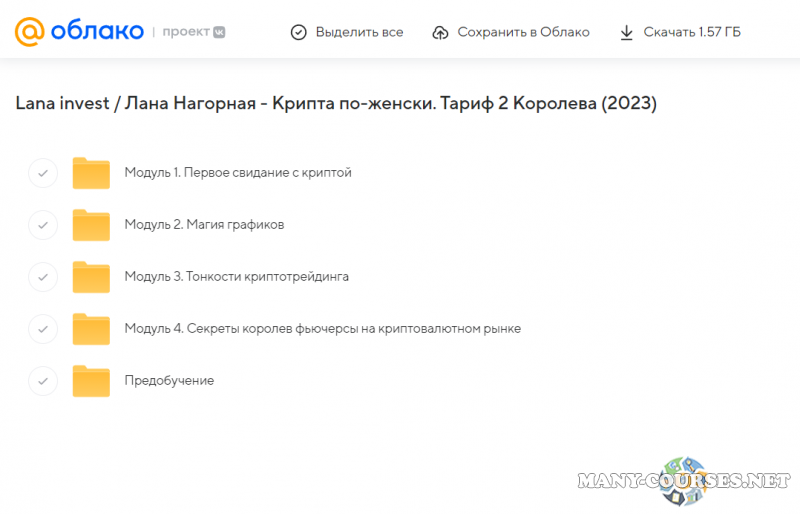Open the Модуль 1 folder icon
Image resolution: width=800 pixels, height=514 pixels.
(91, 173)
